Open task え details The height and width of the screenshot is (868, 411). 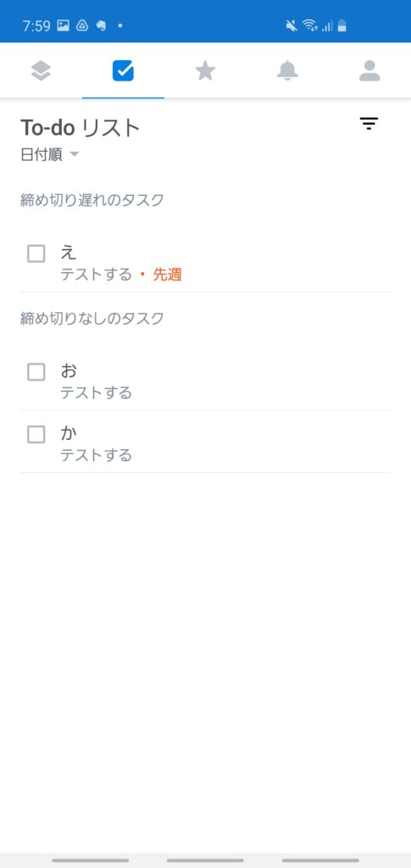[205, 262]
